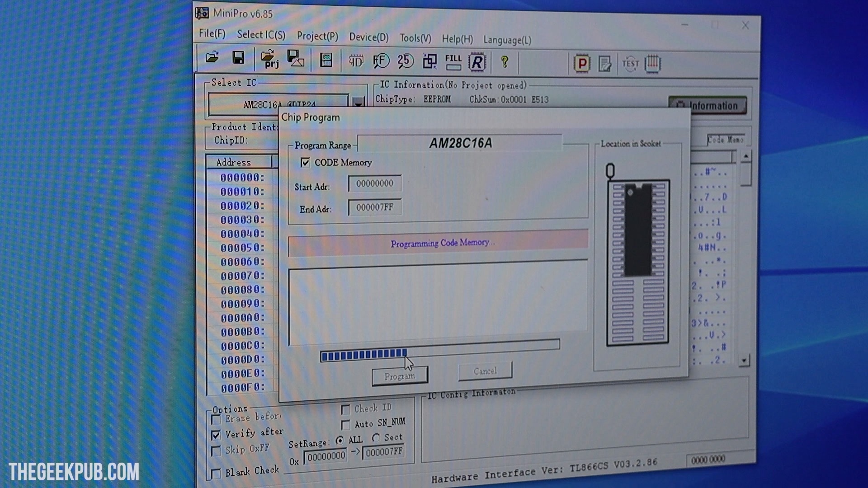Click the hex view scroll up arrow
868x488 pixels.
point(746,156)
